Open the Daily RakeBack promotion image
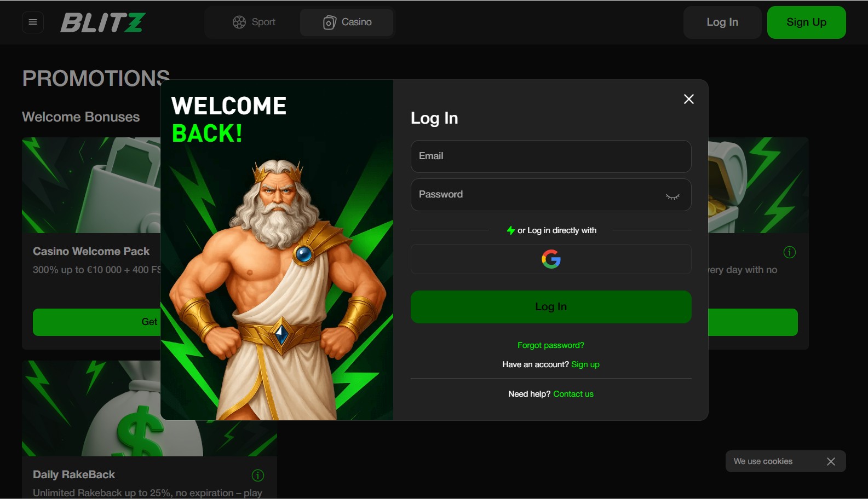 pos(150,408)
